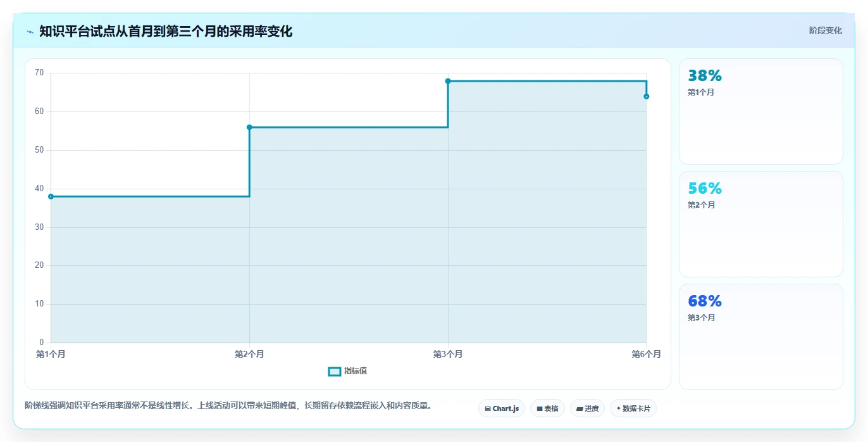Click the data point at 第1个月
The width and height of the screenshot is (868, 442).
click(x=51, y=196)
